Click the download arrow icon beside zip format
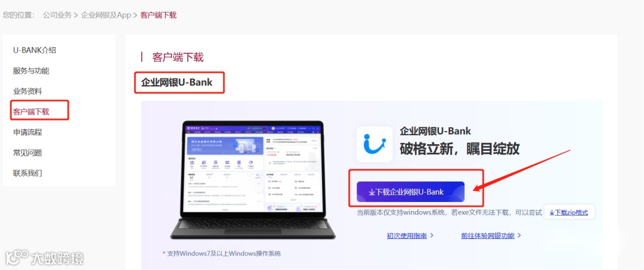The image size is (644, 270). point(552,213)
